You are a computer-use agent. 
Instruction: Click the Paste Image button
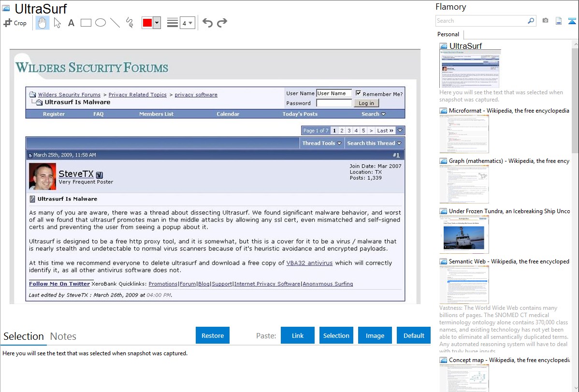375,335
